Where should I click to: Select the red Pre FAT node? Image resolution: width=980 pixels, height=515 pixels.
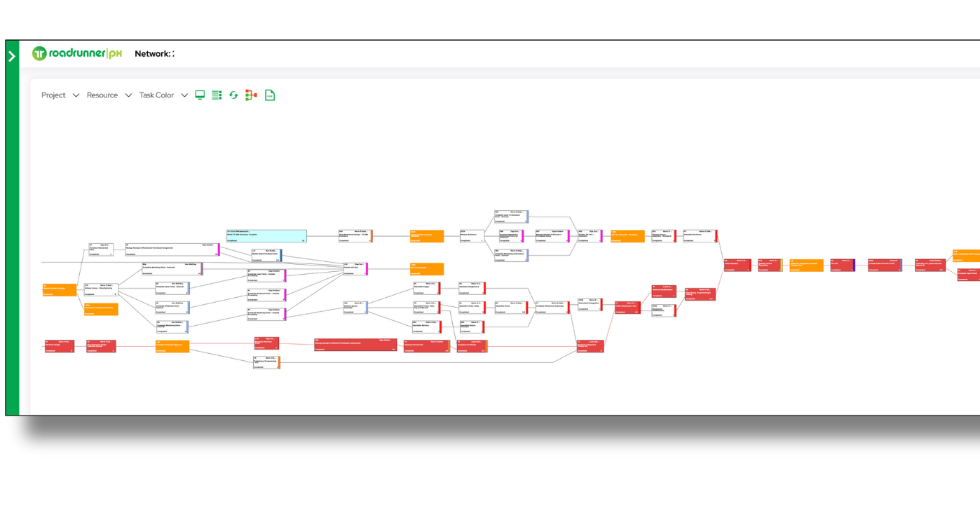click(843, 265)
